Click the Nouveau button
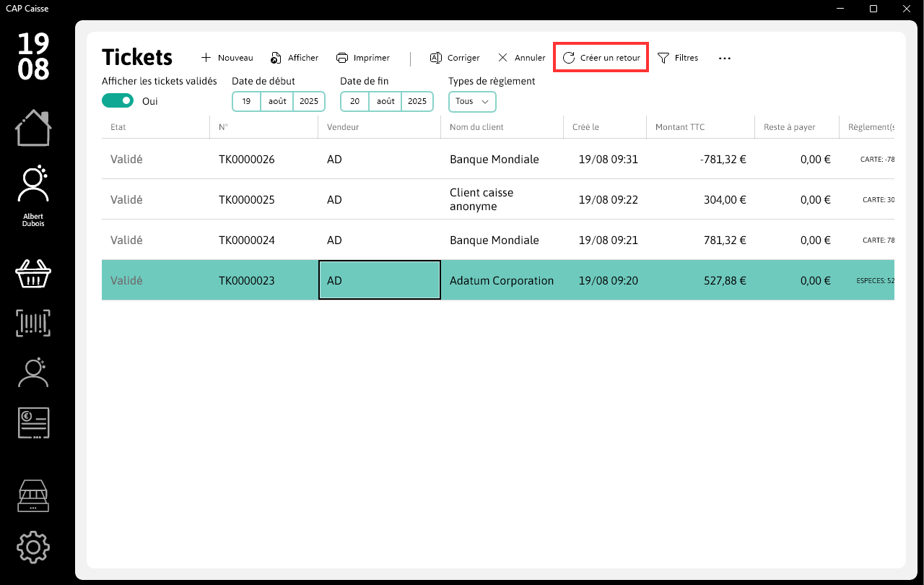 point(227,58)
